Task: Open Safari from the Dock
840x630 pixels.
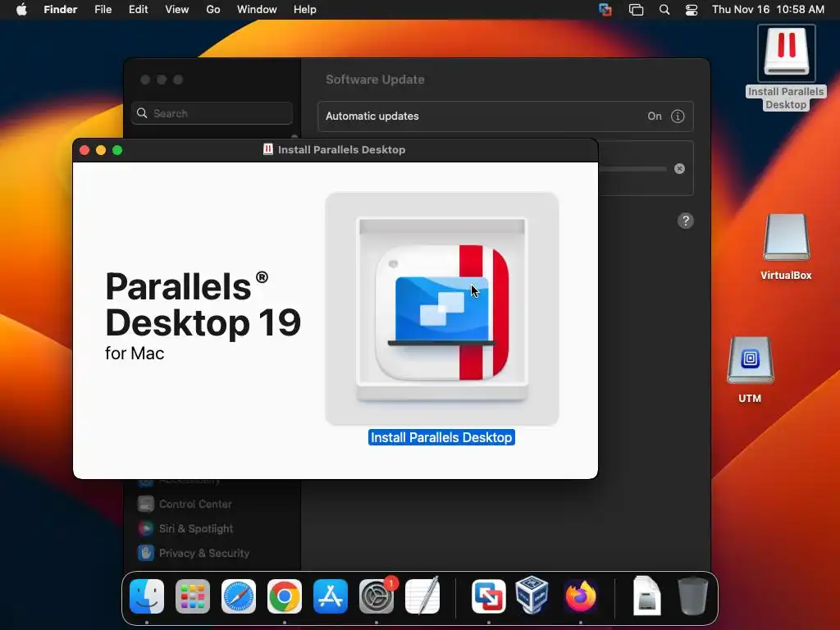Action: click(239, 596)
